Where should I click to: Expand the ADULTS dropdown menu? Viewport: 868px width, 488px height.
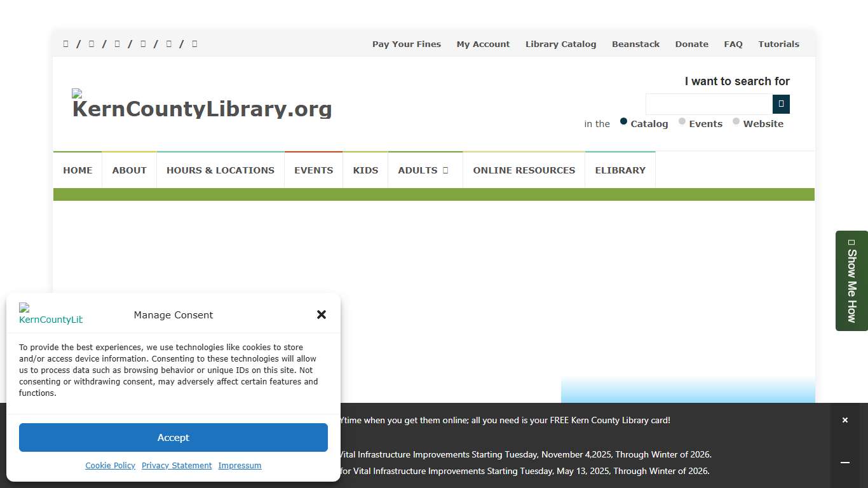pos(424,170)
